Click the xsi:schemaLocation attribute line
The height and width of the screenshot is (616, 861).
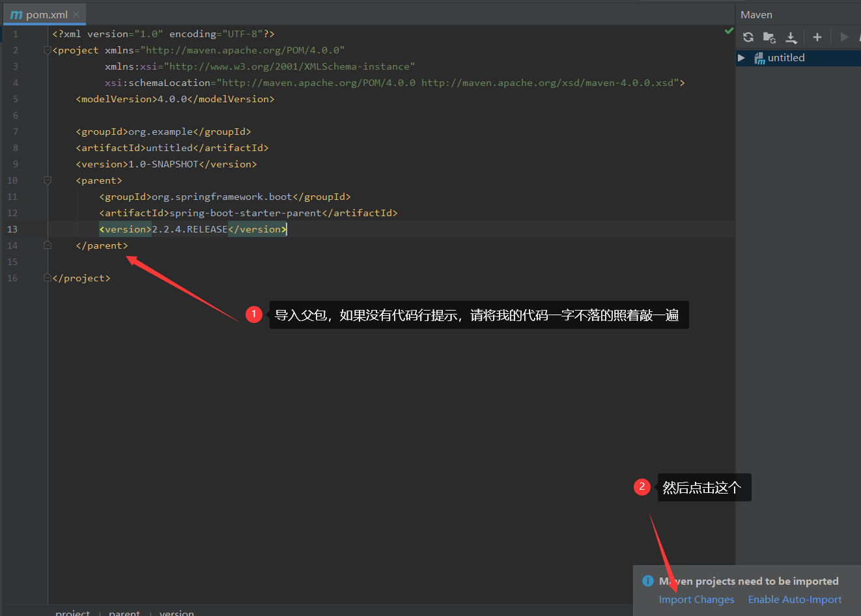coord(395,83)
